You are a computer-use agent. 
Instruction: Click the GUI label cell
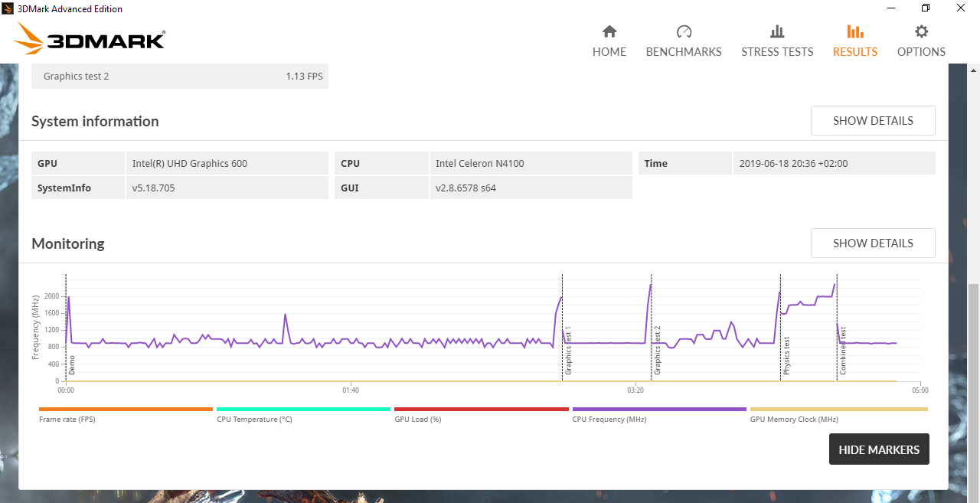tap(381, 188)
